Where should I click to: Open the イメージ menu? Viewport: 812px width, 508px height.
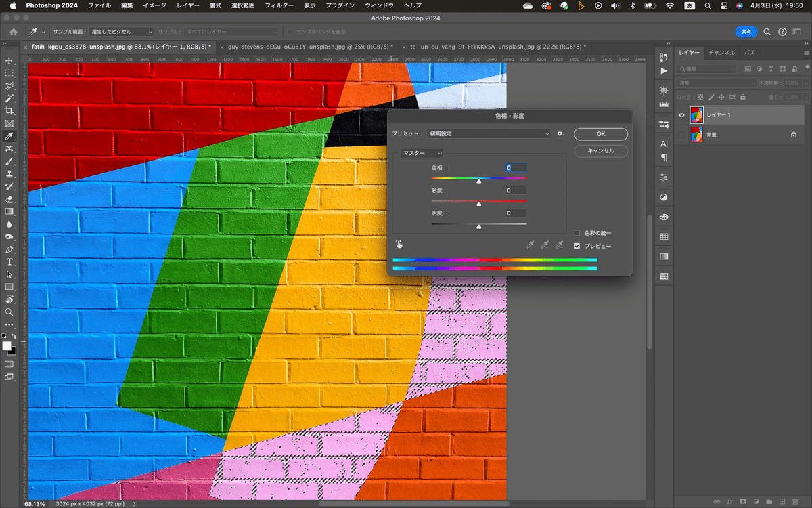coord(154,5)
